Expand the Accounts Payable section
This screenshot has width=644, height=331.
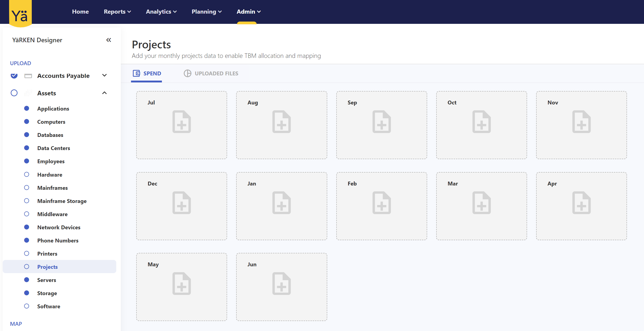(x=104, y=75)
